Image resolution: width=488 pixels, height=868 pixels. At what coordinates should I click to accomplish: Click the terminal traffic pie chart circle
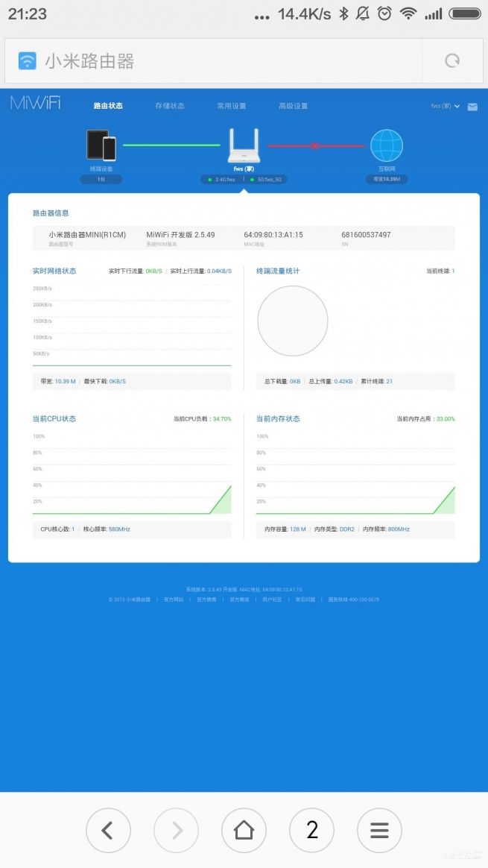pyautogui.click(x=293, y=321)
